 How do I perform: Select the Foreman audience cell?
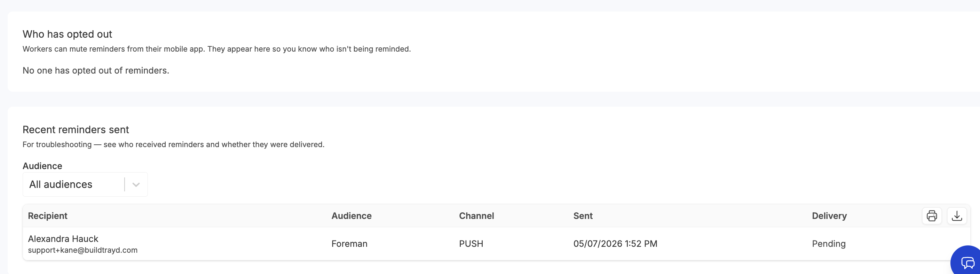pos(349,244)
